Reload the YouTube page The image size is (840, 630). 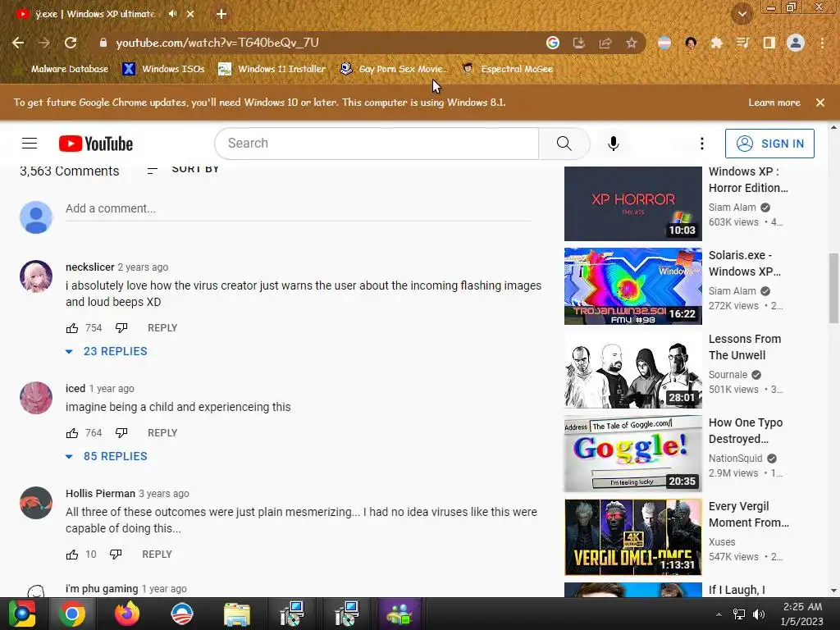pyautogui.click(x=71, y=43)
